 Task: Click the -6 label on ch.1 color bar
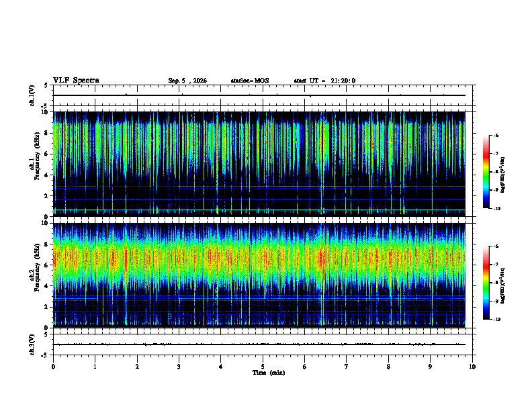click(x=496, y=135)
